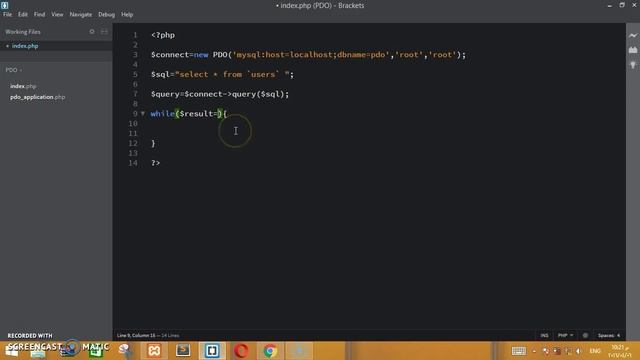Screen dimensions: 640x360
Task: Minimize the Brackets window
Action: click(609, 5)
